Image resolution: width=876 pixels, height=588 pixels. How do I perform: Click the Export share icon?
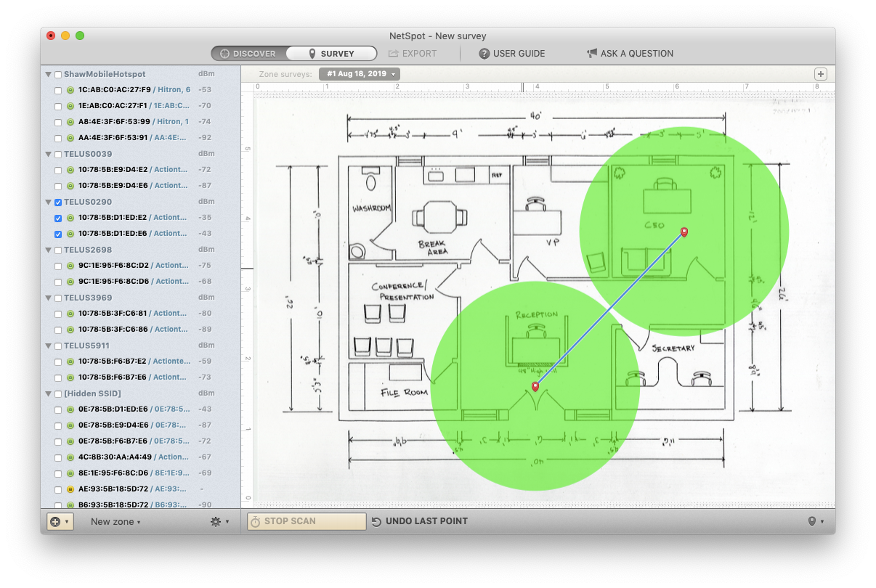394,54
